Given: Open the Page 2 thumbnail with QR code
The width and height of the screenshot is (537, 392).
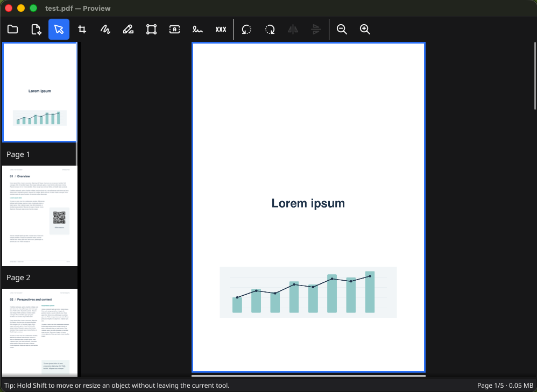Looking at the screenshot, I should tap(40, 216).
